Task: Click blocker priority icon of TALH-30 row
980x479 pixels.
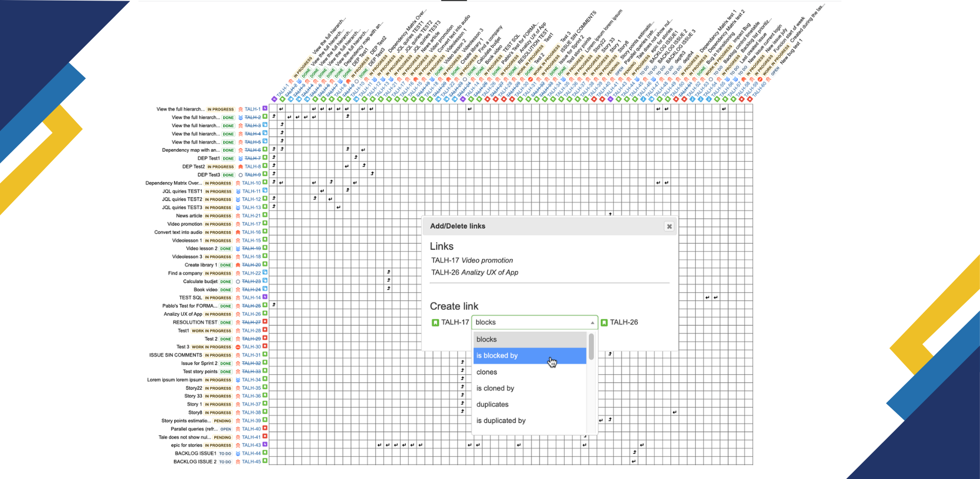Action: pos(238,347)
